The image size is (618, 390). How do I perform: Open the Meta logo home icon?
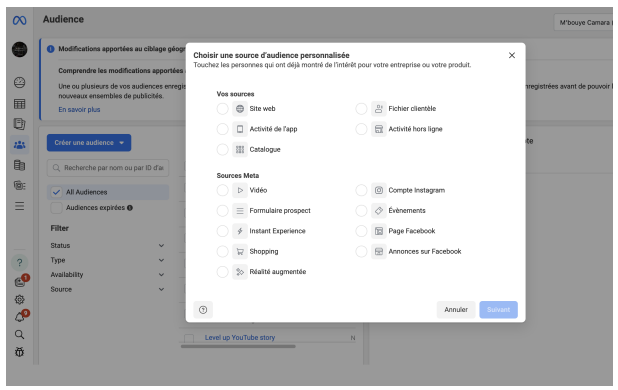(19, 20)
